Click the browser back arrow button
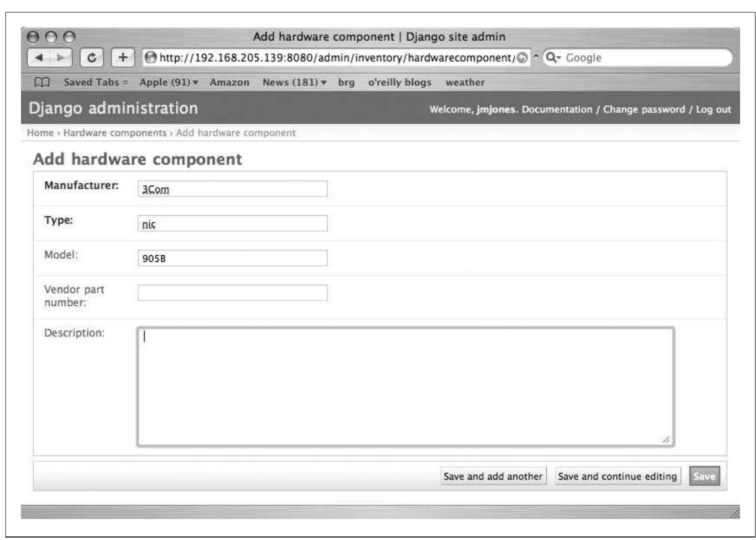 coord(38,58)
